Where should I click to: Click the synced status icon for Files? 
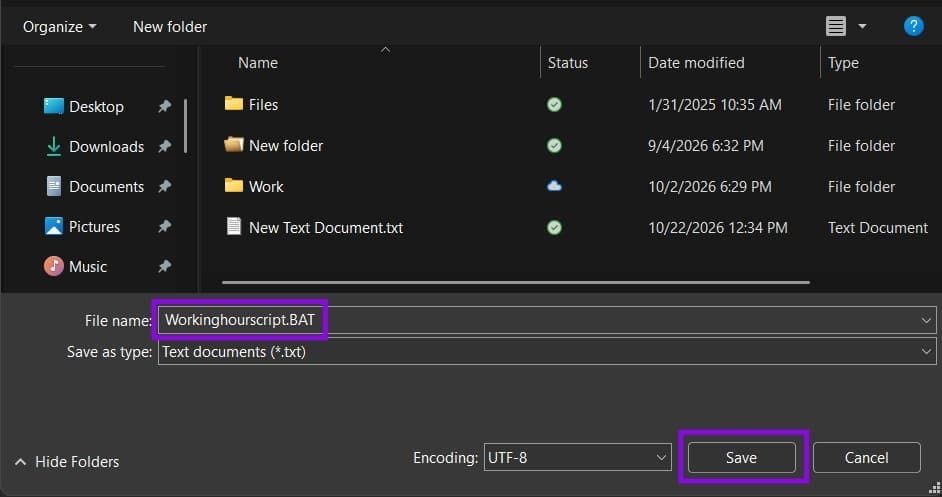(554, 105)
